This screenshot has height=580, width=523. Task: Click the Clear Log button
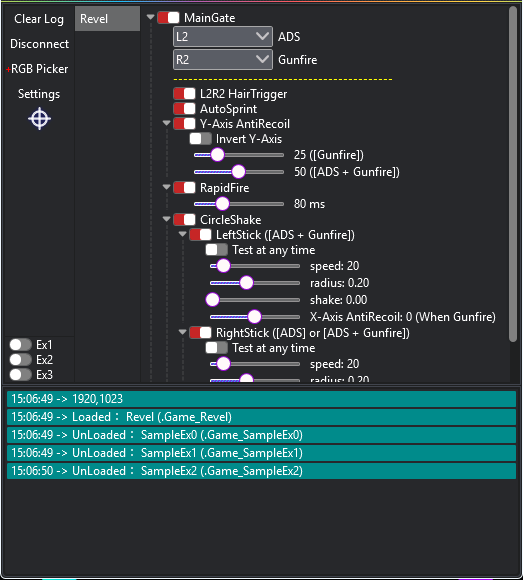point(39,19)
